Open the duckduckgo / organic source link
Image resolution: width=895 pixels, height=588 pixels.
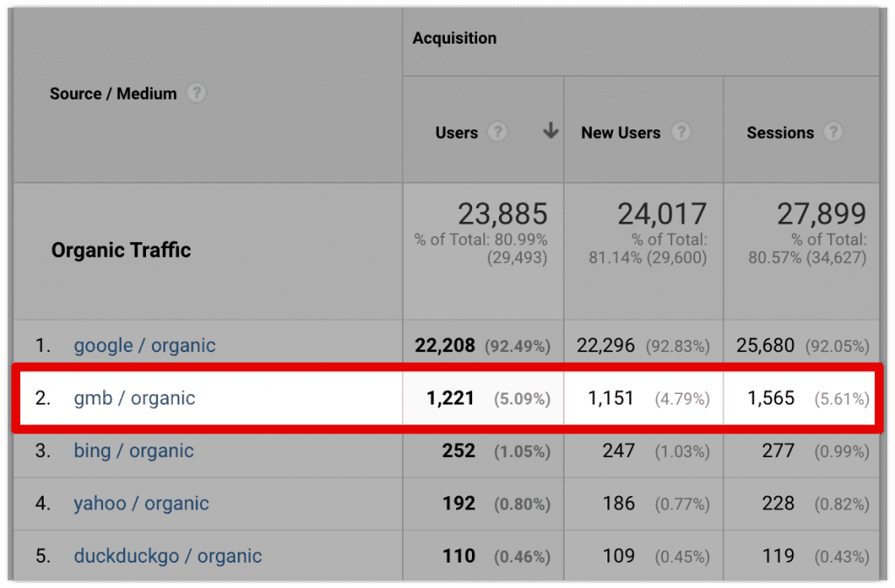(x=168, y=556)
